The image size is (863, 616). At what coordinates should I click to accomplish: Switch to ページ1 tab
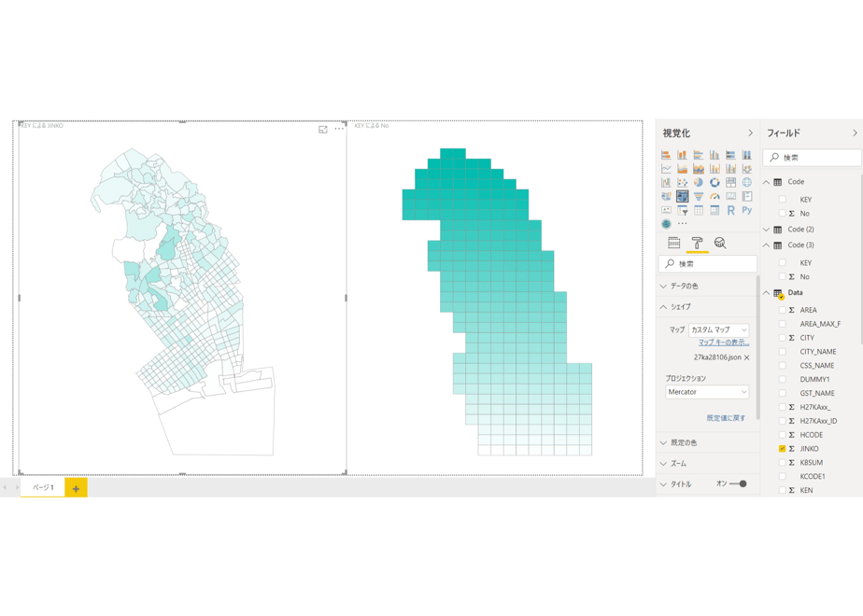tap(43, 487)
